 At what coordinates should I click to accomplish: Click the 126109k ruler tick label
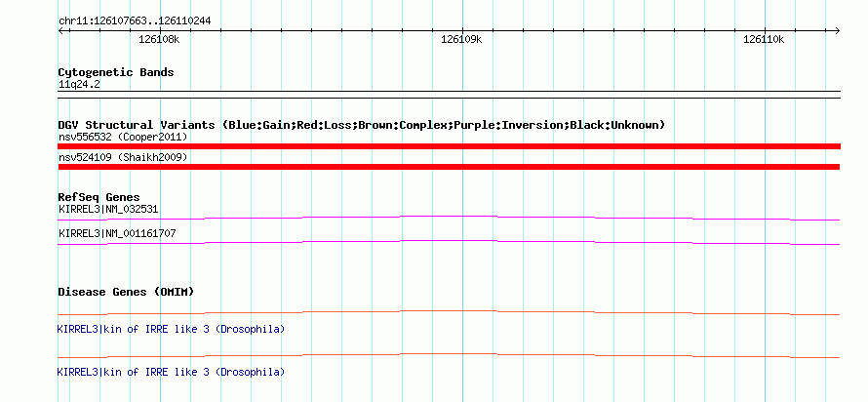(461, 39)
